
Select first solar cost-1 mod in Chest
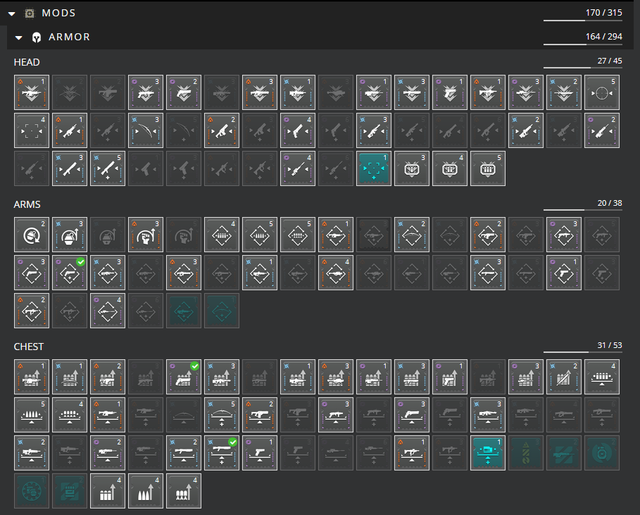point(31,376)
